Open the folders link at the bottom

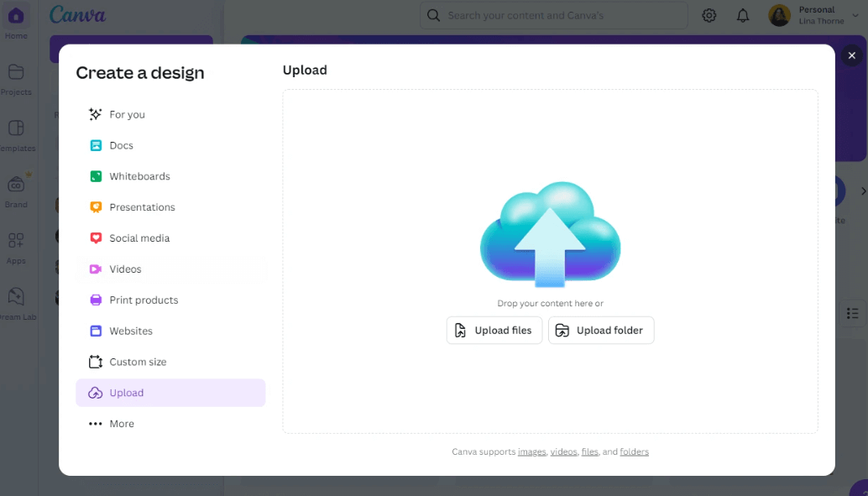point(634,452)
